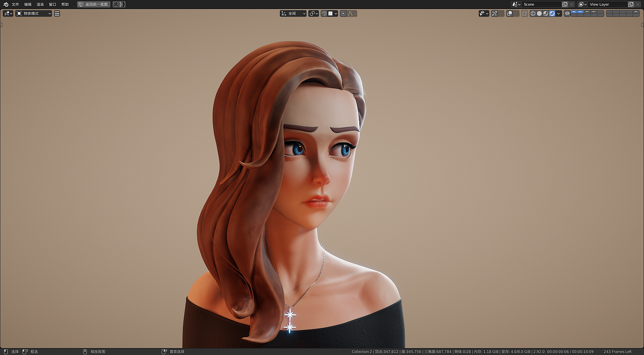Image resolution: width=644 pixels, height=355 pixels.
Task: Click the Collection 2 status text
Action: click(362, 351)
